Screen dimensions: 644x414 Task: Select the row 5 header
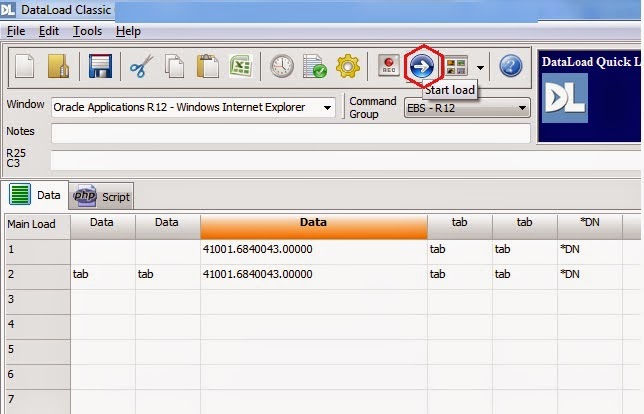[x=38, y=352]
